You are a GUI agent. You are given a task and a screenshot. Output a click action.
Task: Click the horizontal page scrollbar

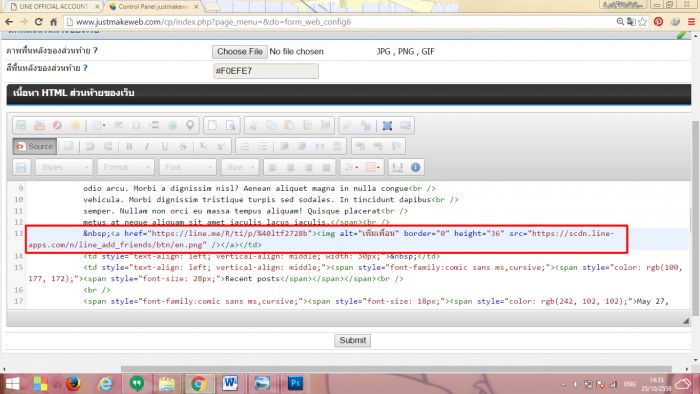pyautogui.click(x=396, y=369)
